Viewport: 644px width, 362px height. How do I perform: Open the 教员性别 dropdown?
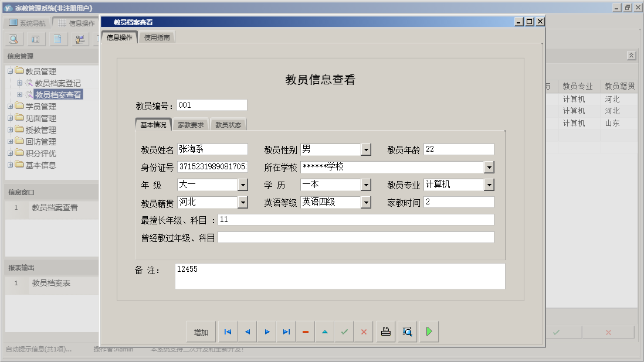366,149
